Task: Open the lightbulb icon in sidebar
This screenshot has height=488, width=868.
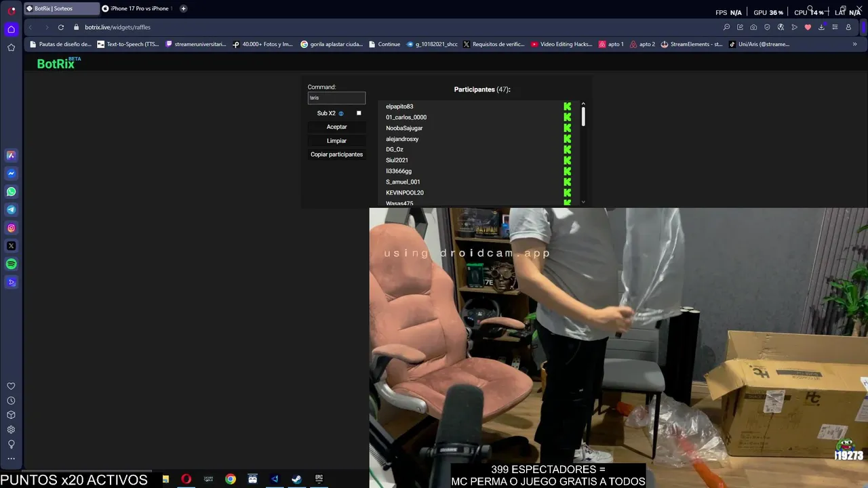Action: (11, 444)
